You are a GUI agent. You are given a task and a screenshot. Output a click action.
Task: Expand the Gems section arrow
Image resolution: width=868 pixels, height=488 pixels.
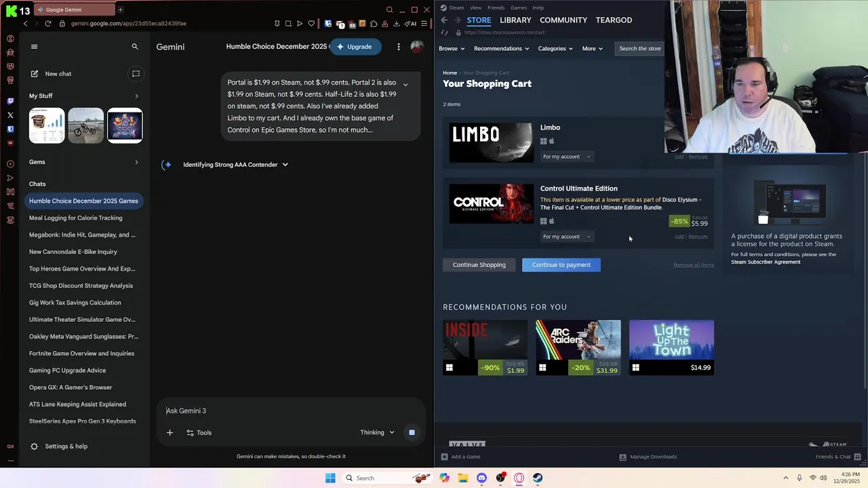tap(136, 162)
